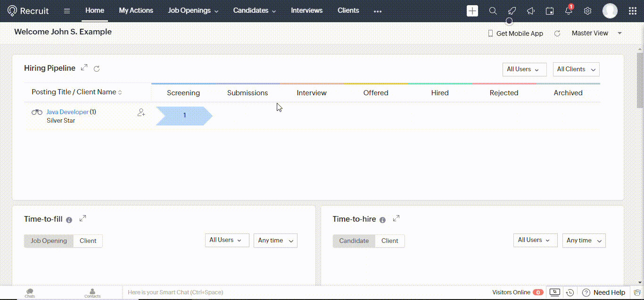Viewport: 644px width, 300px height.
Task: Click the Get Mobile App link
Action: tap(515, 33)
